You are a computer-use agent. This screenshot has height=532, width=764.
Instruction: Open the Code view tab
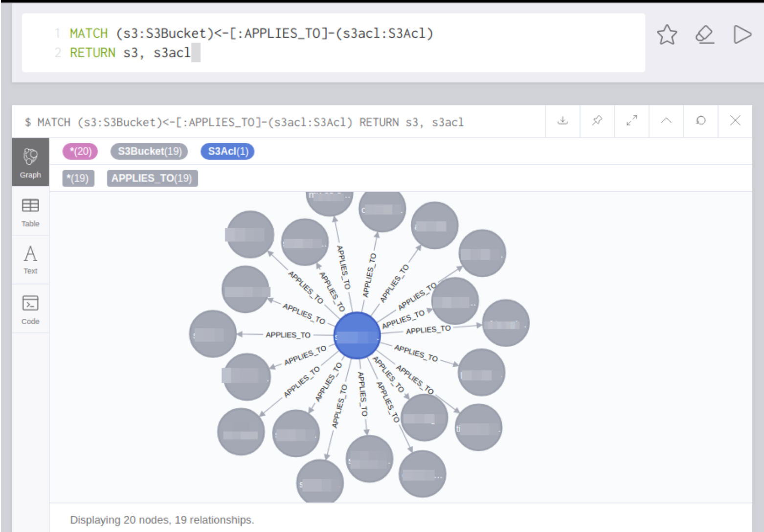[x=30, y=309]
